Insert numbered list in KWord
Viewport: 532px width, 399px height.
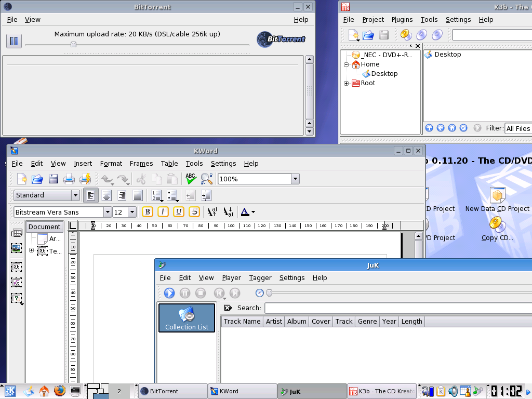(x=157, y=195)
